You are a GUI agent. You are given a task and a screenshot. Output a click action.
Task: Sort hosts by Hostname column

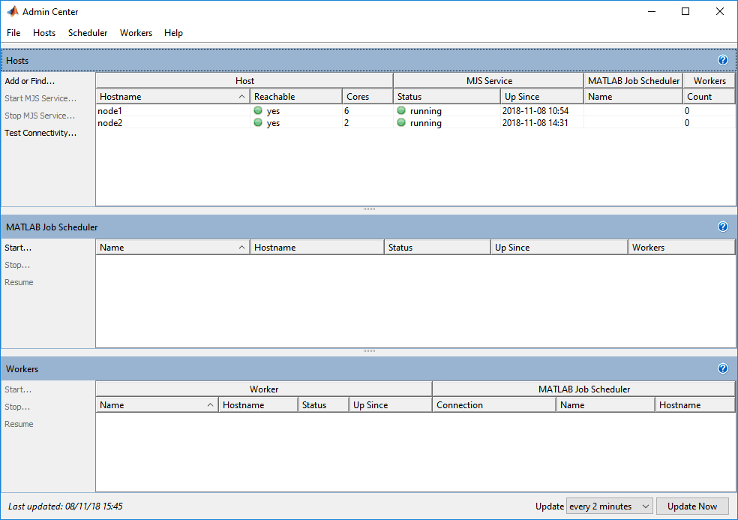[x=173, y=96]
